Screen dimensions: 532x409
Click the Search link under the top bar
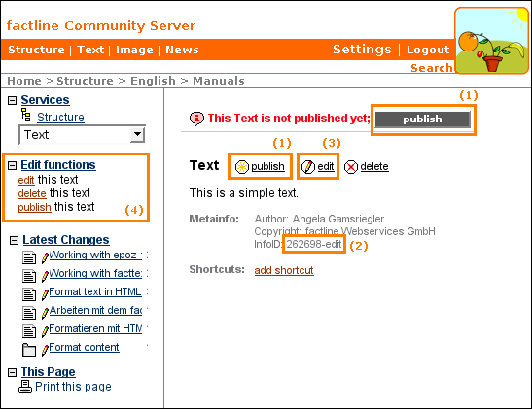click(432, 68)
